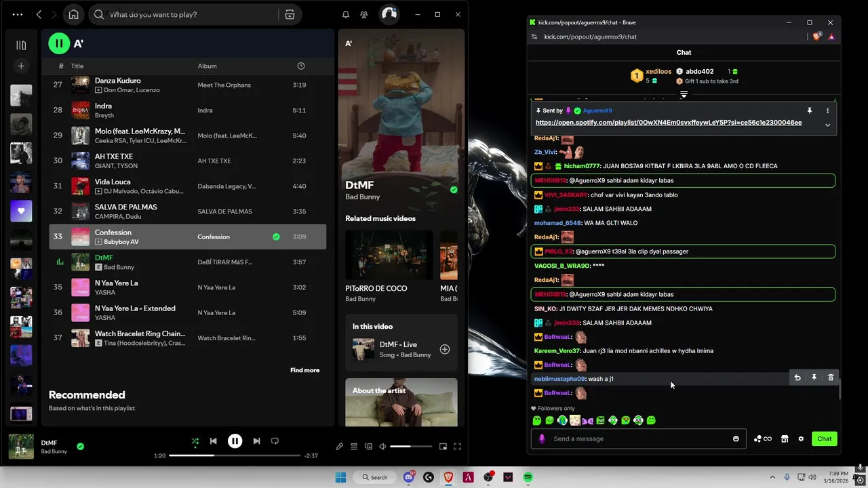Collapse gift leaderboard handle in Kick chat
The image size is (868, 488).
pyautogui.click(x=684, y=94)
